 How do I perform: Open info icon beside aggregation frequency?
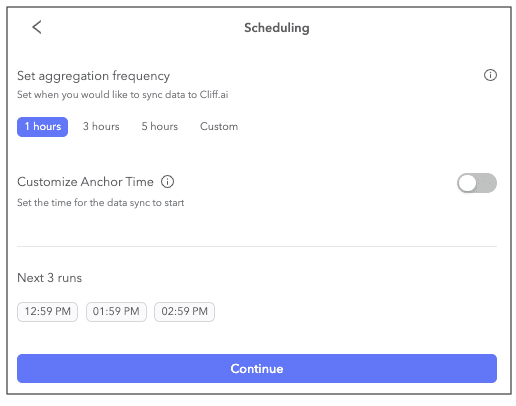490,75
